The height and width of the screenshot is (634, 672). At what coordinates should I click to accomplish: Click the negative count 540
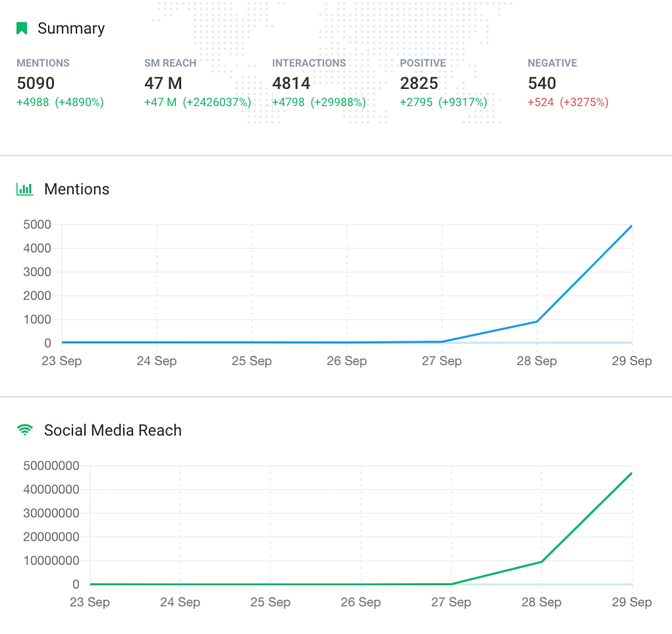click(542, 83)
